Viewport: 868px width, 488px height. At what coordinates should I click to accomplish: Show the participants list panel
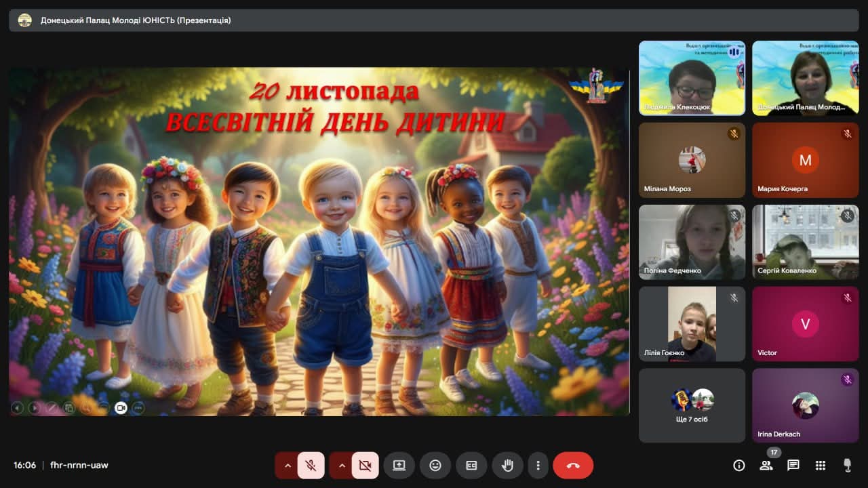(x=766, y=466)
